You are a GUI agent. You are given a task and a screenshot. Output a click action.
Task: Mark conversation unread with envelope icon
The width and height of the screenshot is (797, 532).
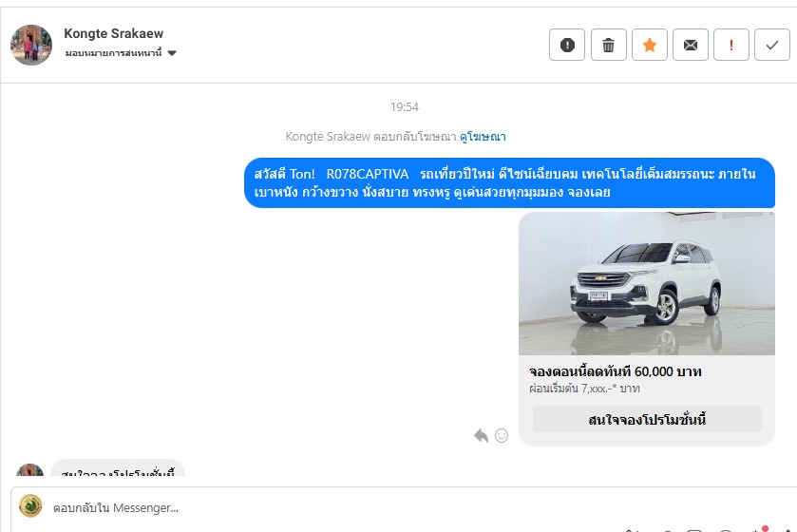[691, 46]
